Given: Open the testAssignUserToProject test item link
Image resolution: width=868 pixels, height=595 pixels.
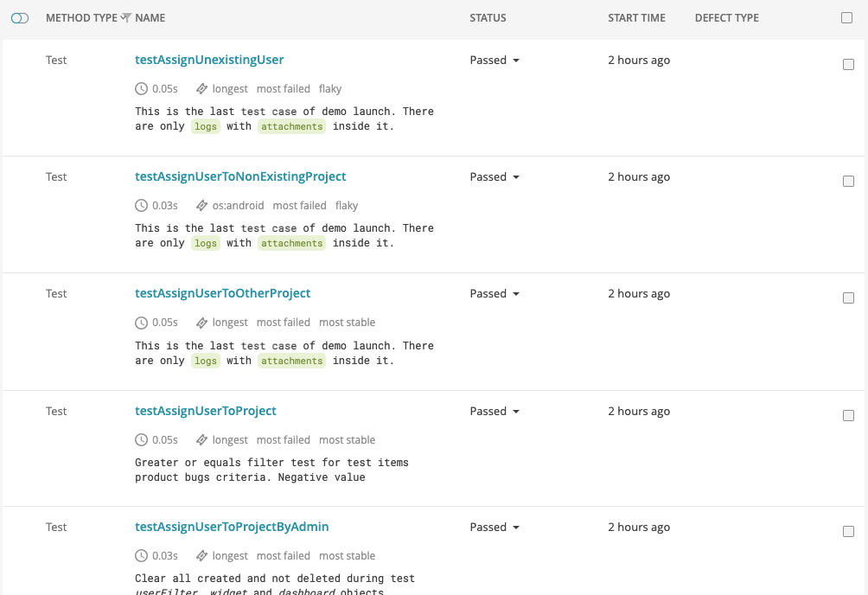Looking at the screenshot, I should click(x=206, y=411).
